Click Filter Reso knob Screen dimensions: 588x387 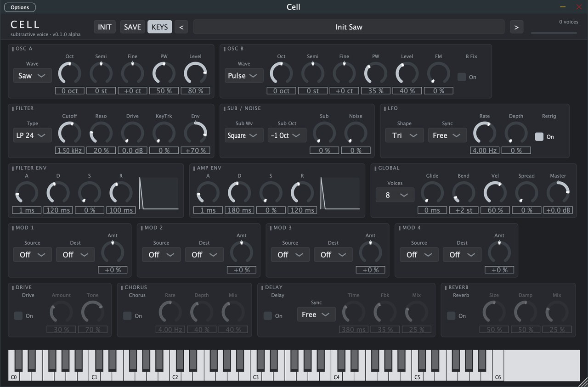pos(101,133)
